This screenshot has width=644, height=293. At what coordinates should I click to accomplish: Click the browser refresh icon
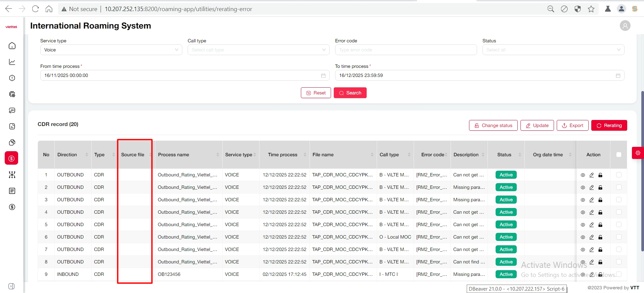(x=35, y=9)
